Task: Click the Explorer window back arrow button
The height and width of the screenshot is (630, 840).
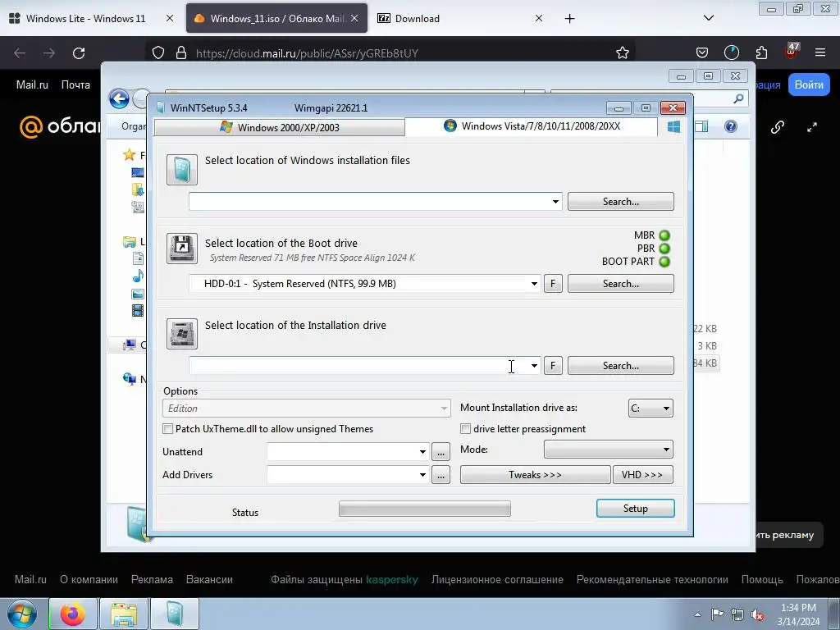Action: 119,99
